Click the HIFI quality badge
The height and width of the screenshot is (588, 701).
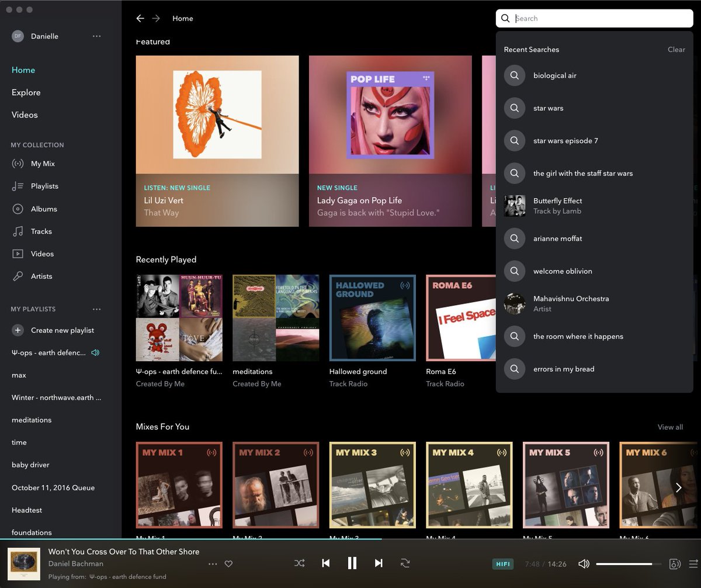pos(502,564)
